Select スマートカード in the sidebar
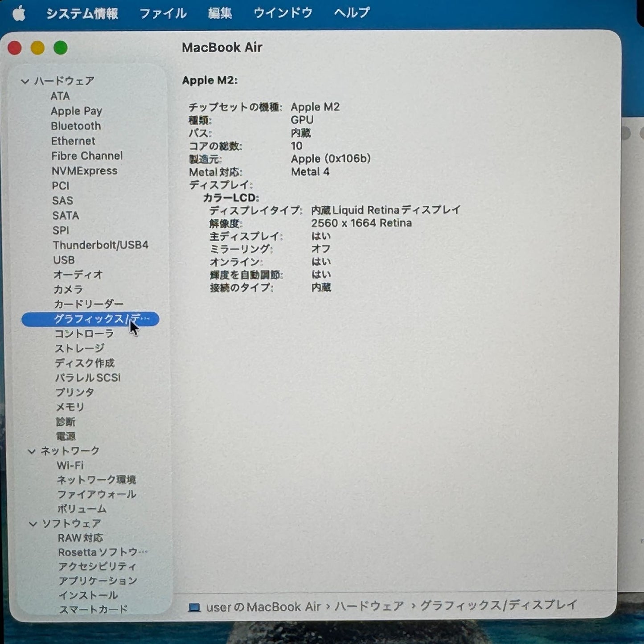 (x=94, y=610)
